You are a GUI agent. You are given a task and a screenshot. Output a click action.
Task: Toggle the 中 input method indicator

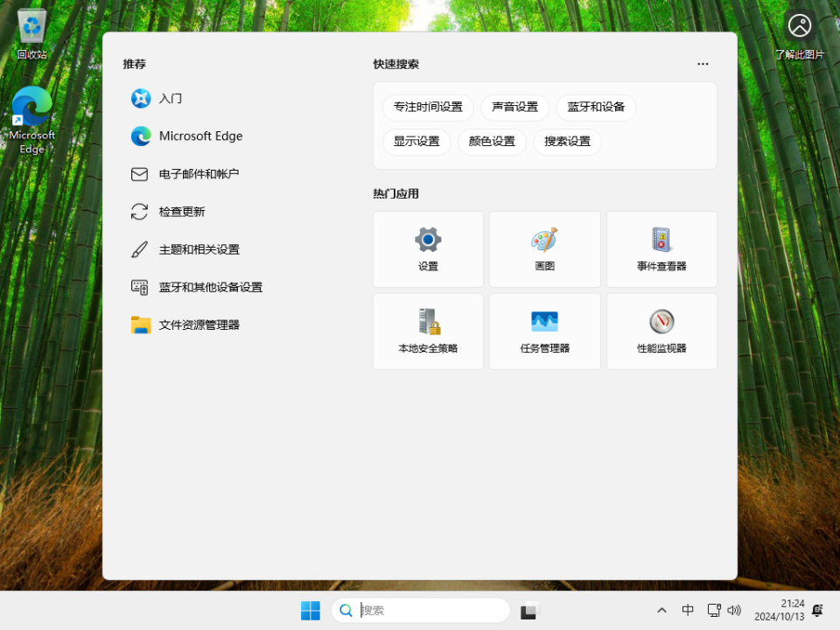pos(688,610)
